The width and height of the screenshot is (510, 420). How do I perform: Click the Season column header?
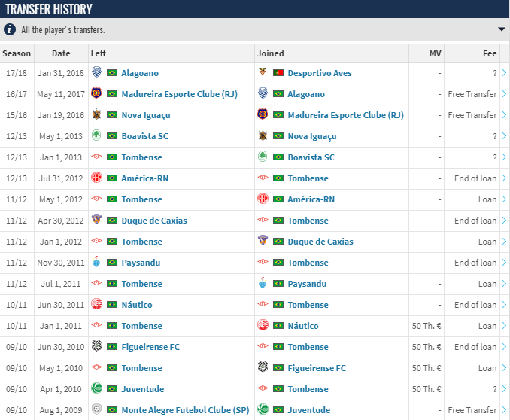[17, 53]
